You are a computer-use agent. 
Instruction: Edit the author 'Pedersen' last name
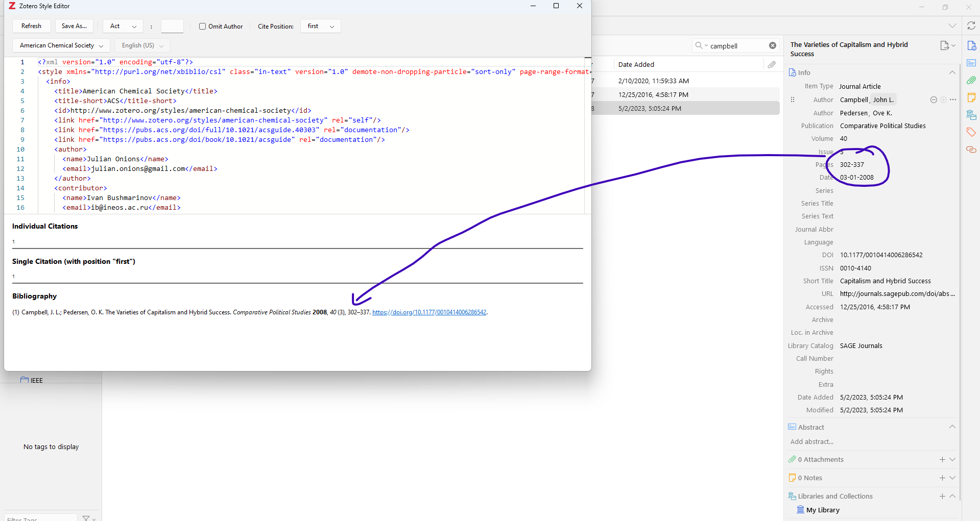tap(854, 113)
